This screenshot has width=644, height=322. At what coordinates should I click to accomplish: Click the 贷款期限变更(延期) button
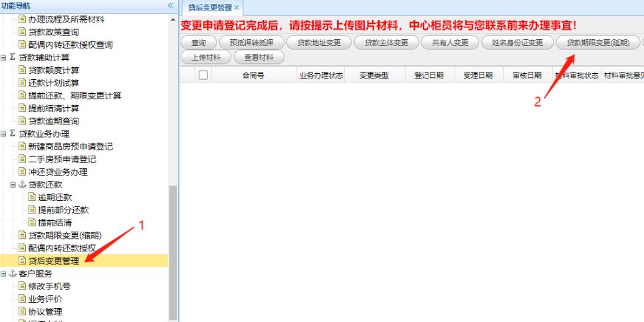pos(598,43)
